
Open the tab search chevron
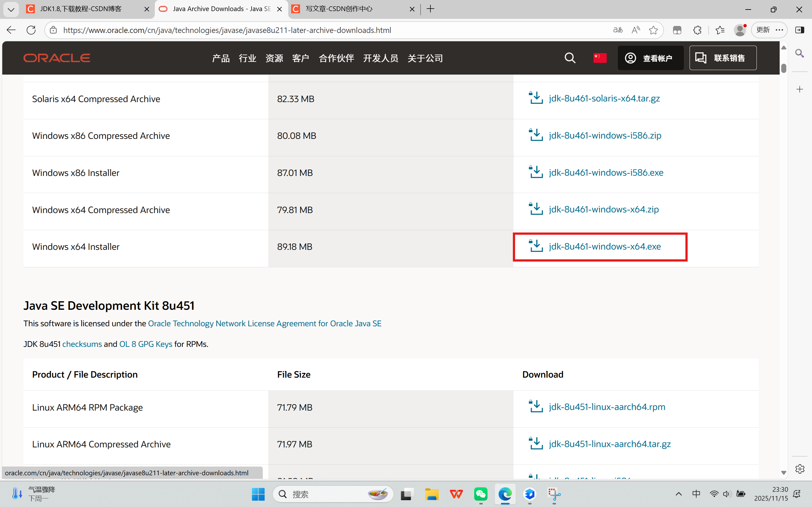pyautogui.click(x=11, y=9)
